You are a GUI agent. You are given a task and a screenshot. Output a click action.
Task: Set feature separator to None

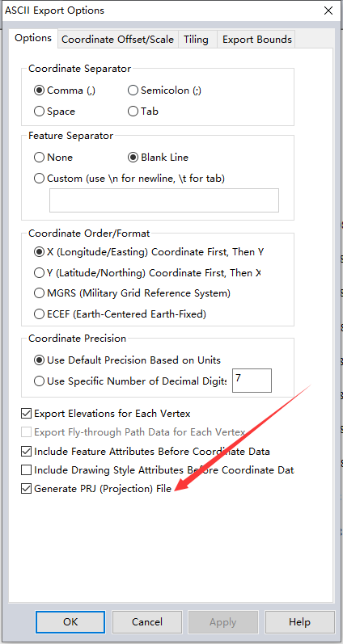click(53, 158)
